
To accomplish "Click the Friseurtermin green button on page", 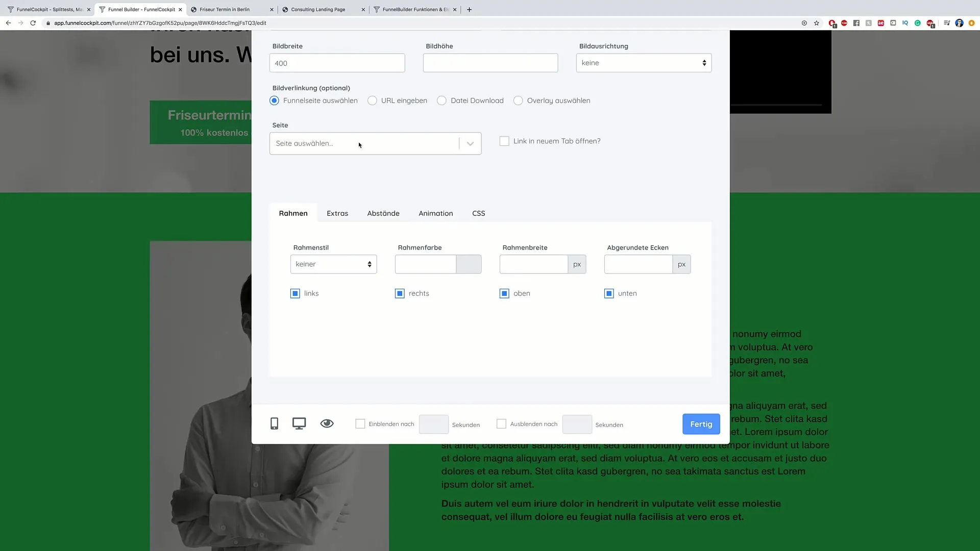I will pyautogui.click(x=201, y=122).
